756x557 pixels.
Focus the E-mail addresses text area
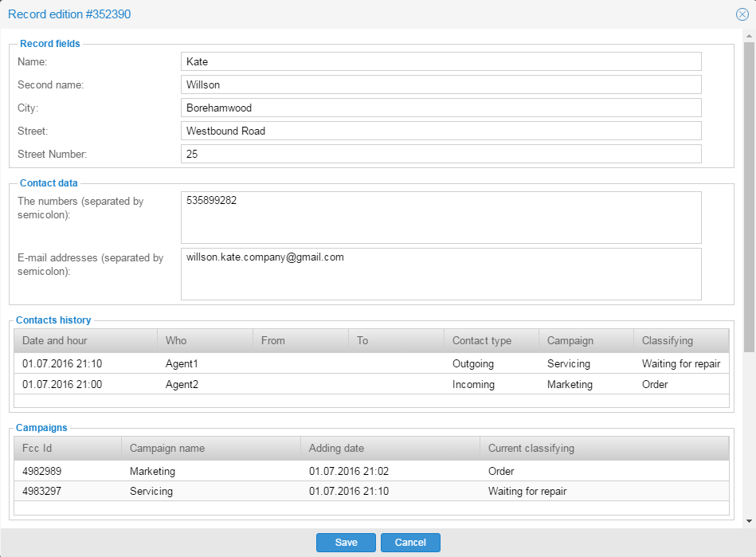click(x=441, y=274)
